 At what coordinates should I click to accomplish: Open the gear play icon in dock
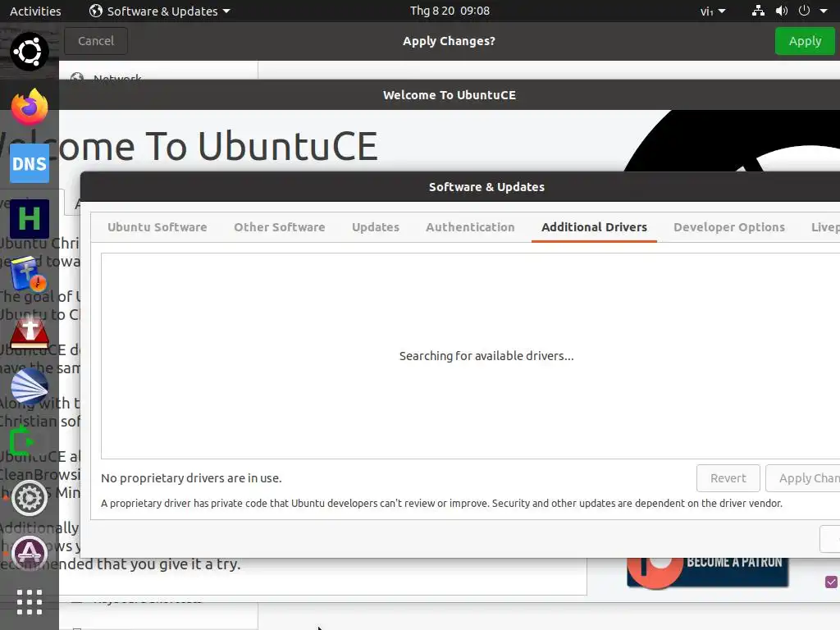30,498
